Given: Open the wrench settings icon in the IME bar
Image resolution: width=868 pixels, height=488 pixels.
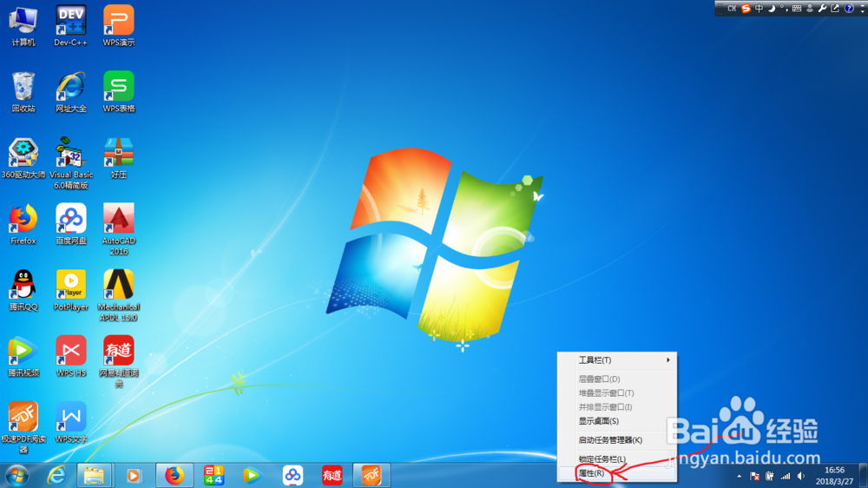Looking at the screenshot, I should tap(822, 9).
